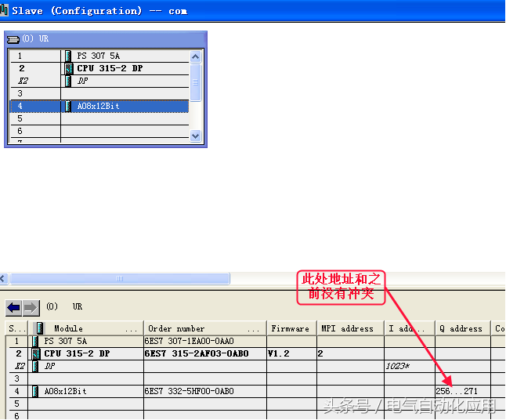Viewport: 506px width, 420px height.
Task: Click the left arrow of horizontal scrollbar
Action: (x=4, y=278)
